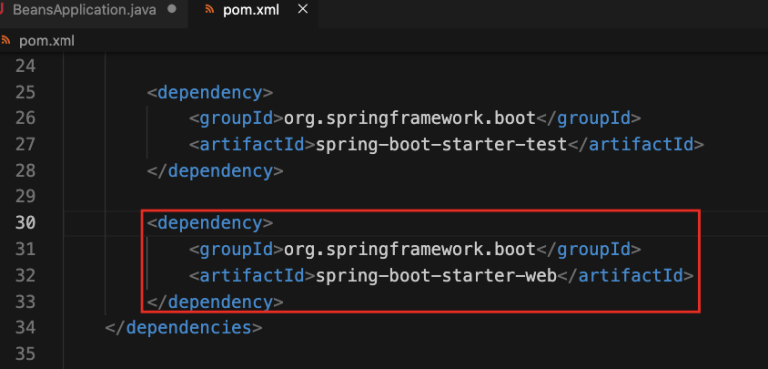Click the opening dependency tag on line 30

coord(210,223)
